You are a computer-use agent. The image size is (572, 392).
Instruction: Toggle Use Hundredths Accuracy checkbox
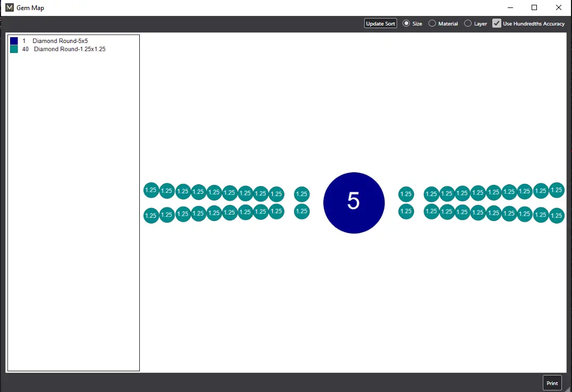497,23
